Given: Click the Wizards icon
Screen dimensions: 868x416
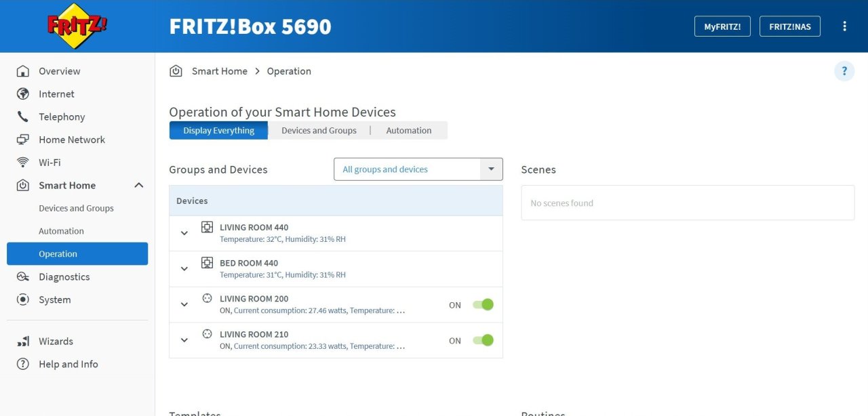Looking at the screenshot, I should [x=23, y=341].
